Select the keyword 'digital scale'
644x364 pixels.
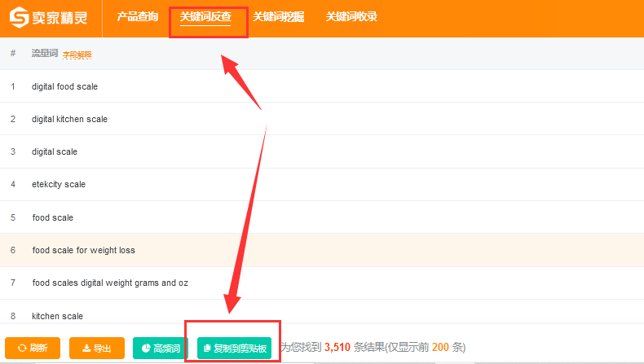click(55, 151)
